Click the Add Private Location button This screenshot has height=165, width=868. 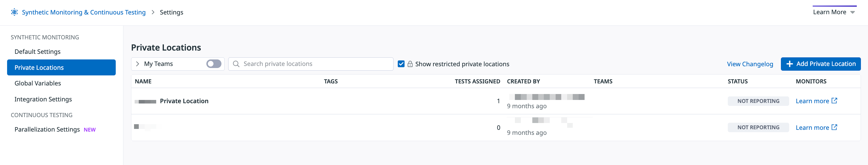tap(820, 64)
